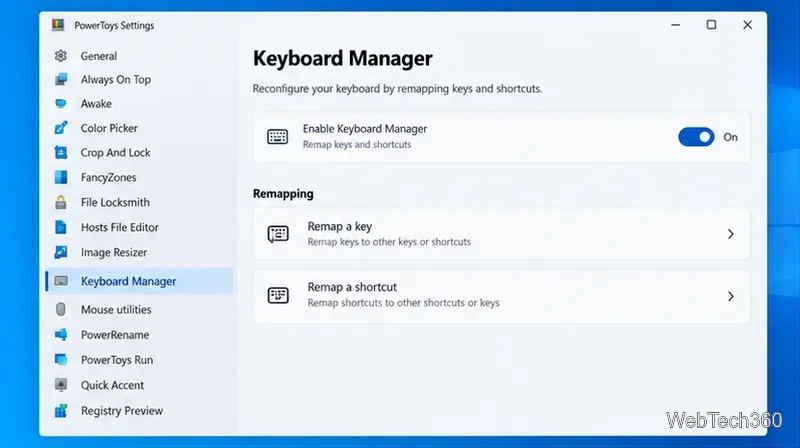Open Remap a key via its chevron
Image resolution: width=800 pixels, height=448 pixels.
click(x=731, y=234)
